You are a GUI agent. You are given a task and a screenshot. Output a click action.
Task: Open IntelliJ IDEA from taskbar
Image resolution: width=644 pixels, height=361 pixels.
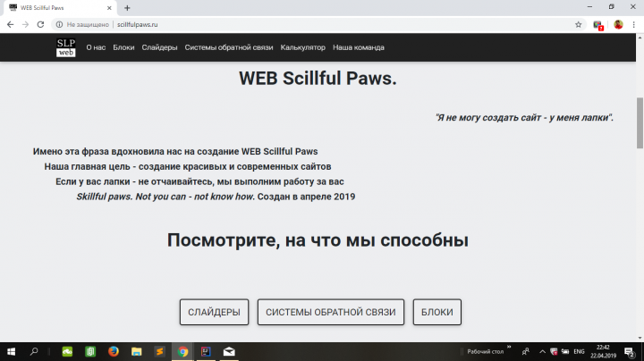(x=206, y=351)
